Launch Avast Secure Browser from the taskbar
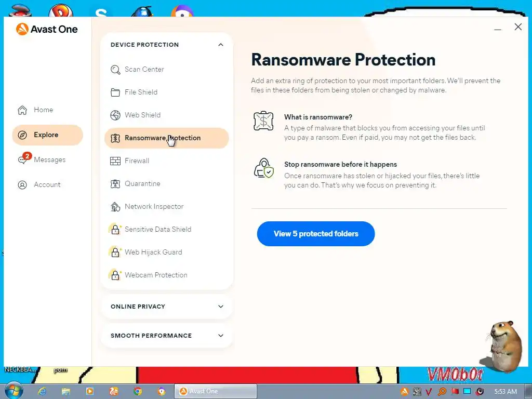Viewport: 532px width, 399px height. pyautogui.click(x=162, y=391)
